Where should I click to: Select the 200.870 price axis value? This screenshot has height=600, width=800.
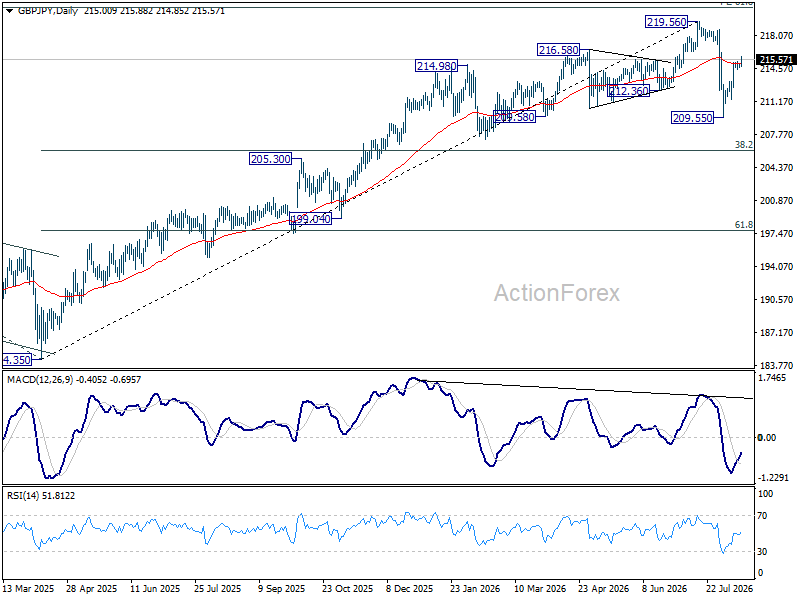[x=776, y=201]
